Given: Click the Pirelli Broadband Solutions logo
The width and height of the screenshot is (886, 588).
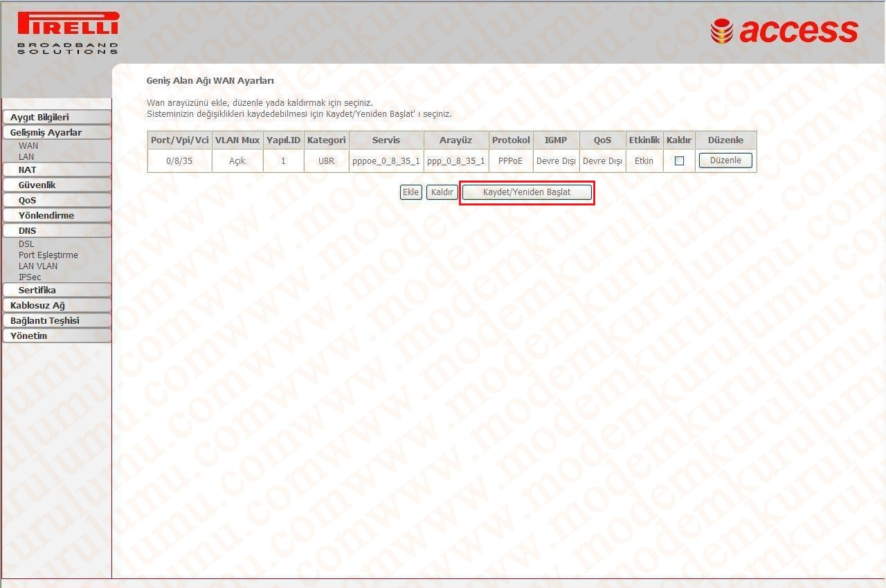Looking at the screenshot, I should (68, 33).
